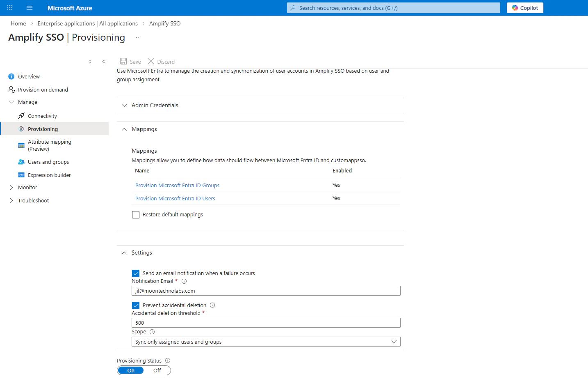588x381 pixels.
Task: Set Provisioning Status to On
Action: coord(131,370)
